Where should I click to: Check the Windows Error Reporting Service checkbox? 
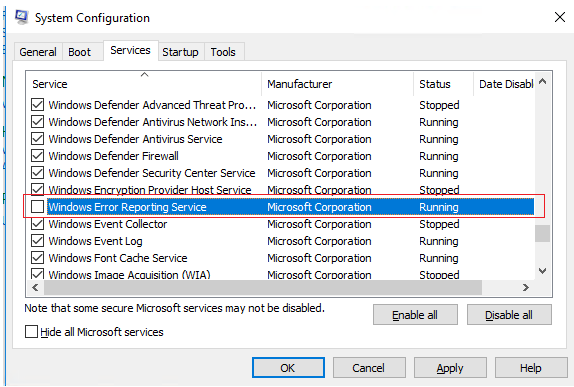(x=37, y=207)
